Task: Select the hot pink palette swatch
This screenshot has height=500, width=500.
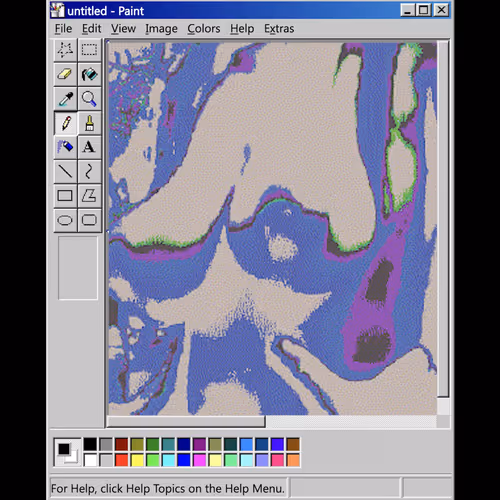Action: pos(277,460)
